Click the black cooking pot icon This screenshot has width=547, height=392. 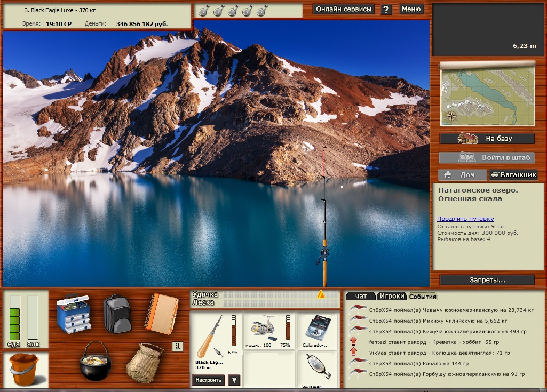coord(95,361)
